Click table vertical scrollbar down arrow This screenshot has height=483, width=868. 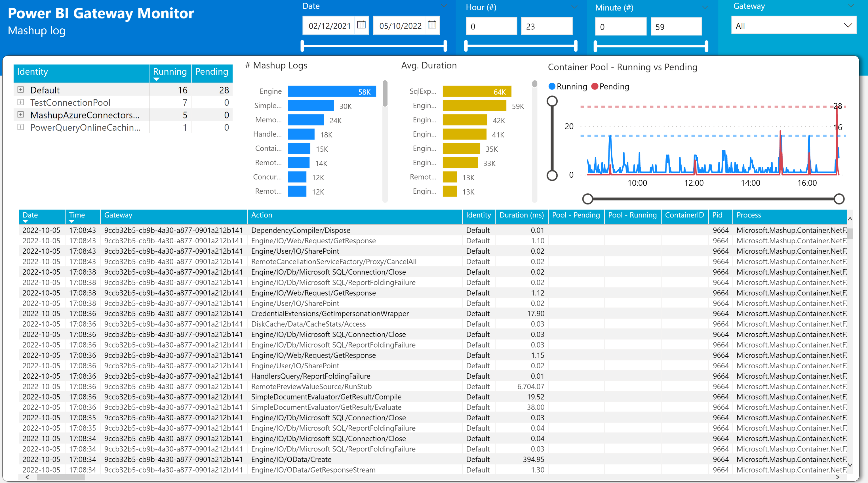pyautogui.click(x=850, y=465)
